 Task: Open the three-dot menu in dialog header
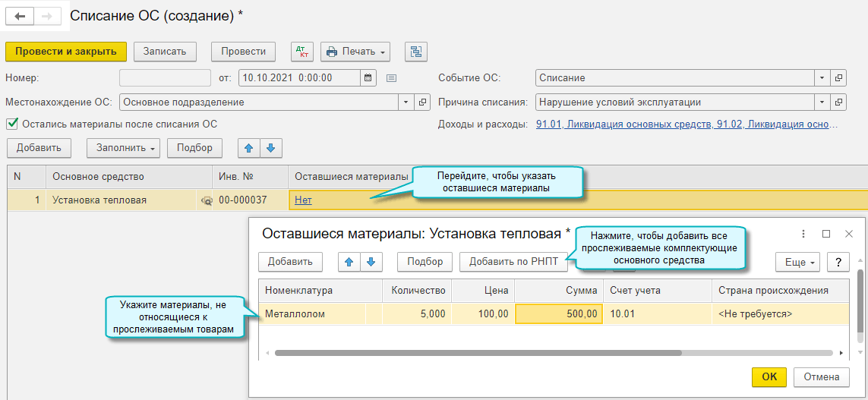(x=803, y=234)
